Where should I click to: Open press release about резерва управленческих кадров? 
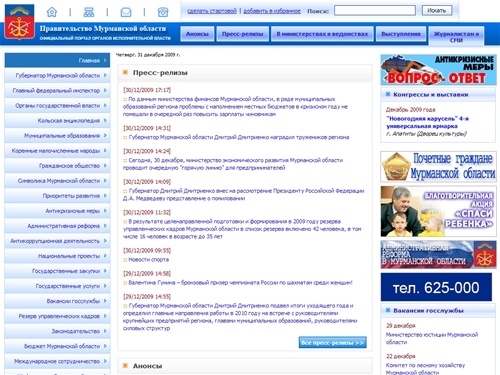pos(242,229)
